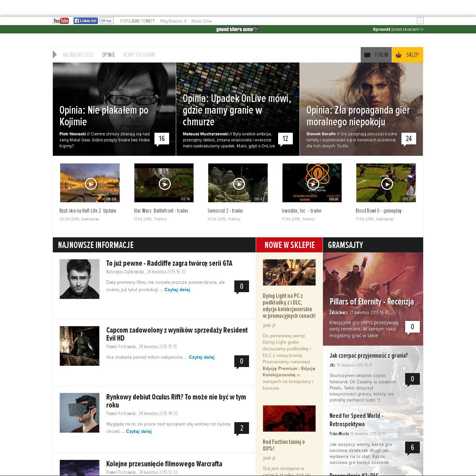Open the Sprawdź przed skokiem GTA banner link

point(398,29)
